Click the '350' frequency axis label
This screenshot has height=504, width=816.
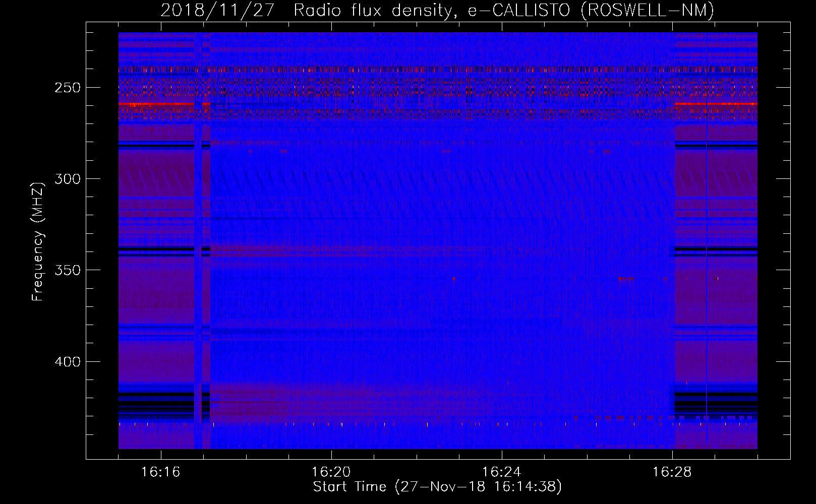[68, 271]
